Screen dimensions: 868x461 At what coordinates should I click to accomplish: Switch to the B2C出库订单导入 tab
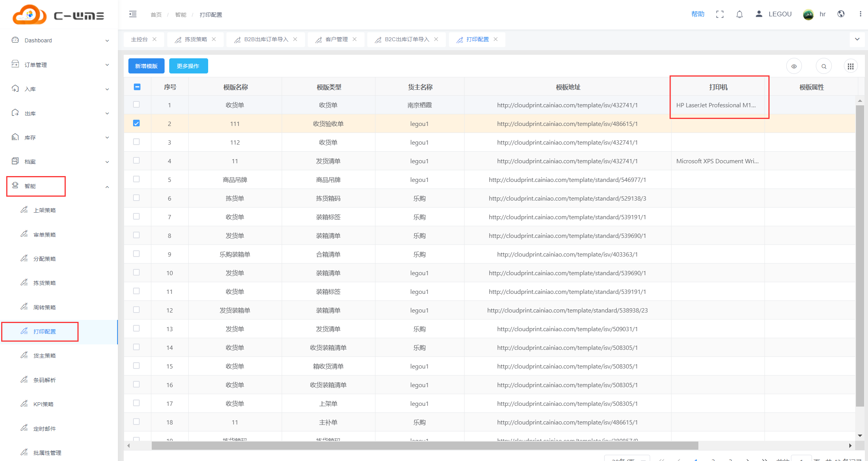(x=407, y=39)
